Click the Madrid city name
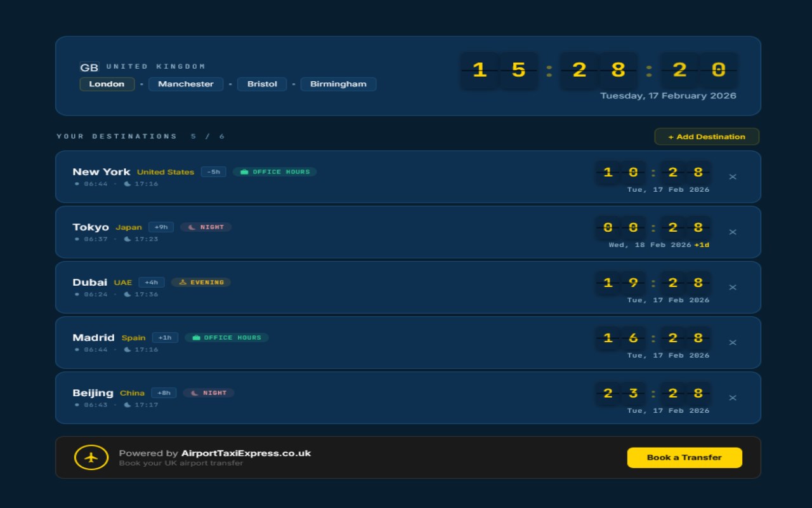This screenshot has height=508, width=812. [x=94, y=337]
